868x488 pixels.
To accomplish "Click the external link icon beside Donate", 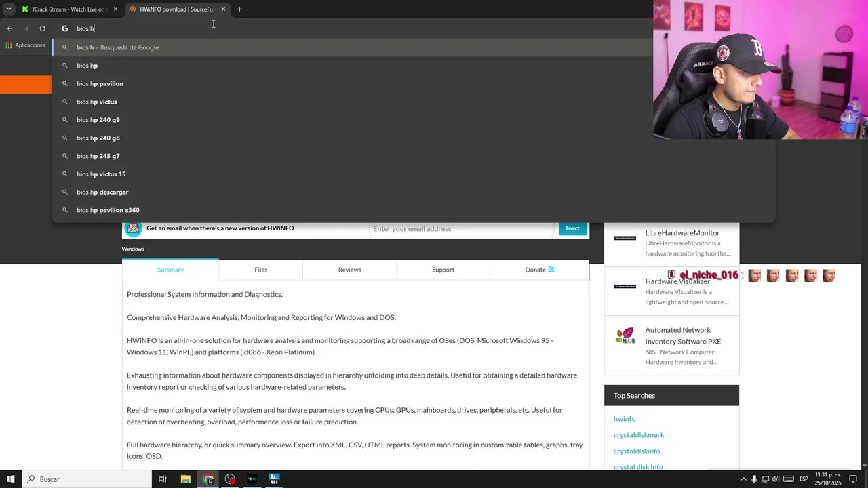I will 551,269.
